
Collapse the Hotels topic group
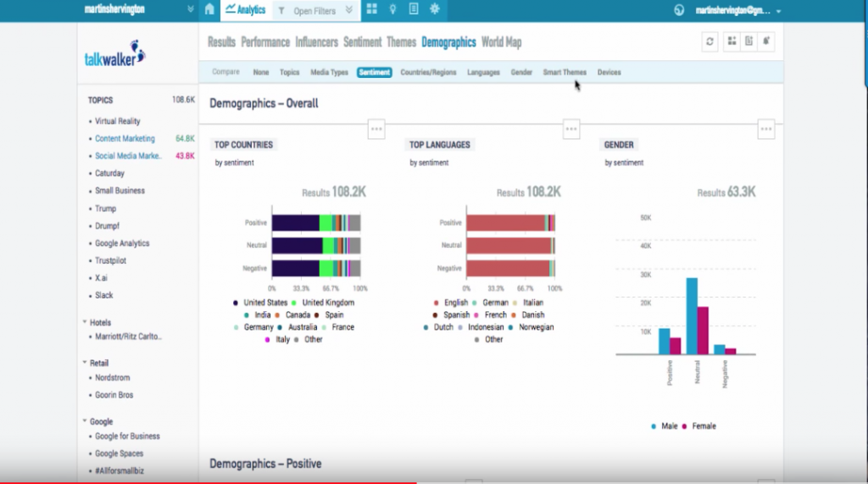(x=85, y=322)
